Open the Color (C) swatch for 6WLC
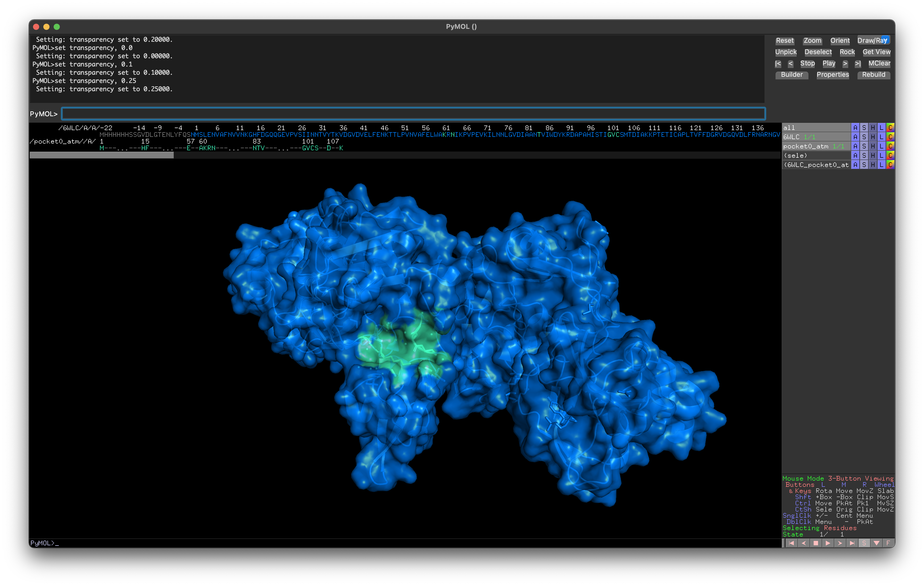The image size is (924, 586). click(x=890, y=137)
